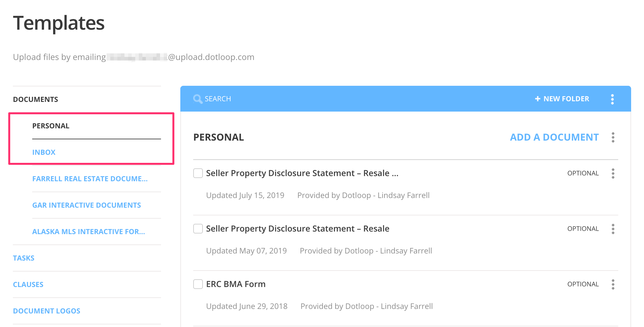Expand the FARRELL REAL ESTATE DOCUMENTS folder

click(90, 178)
